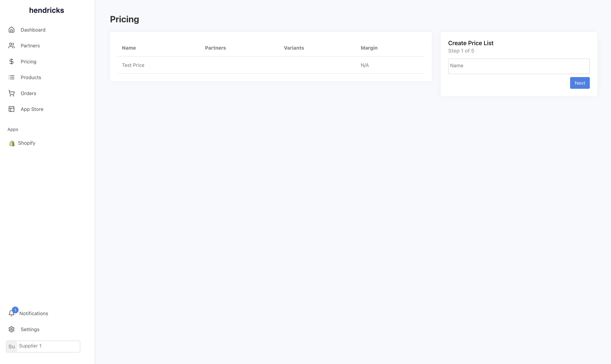The width and height of the screenshot is (611, 364).
Task: Expand the Supplier 1 account switcher
Action: pos(43,346)
